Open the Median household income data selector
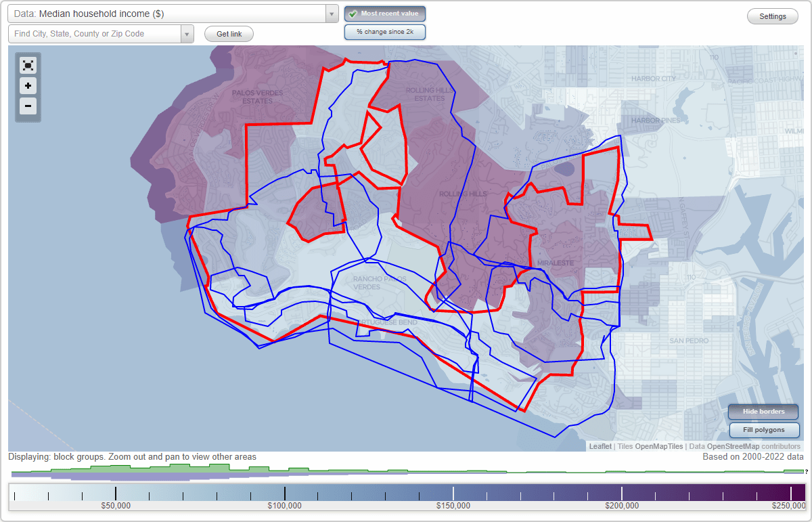The width and height of the screenshot is (812, 522). tap(169, 12)
